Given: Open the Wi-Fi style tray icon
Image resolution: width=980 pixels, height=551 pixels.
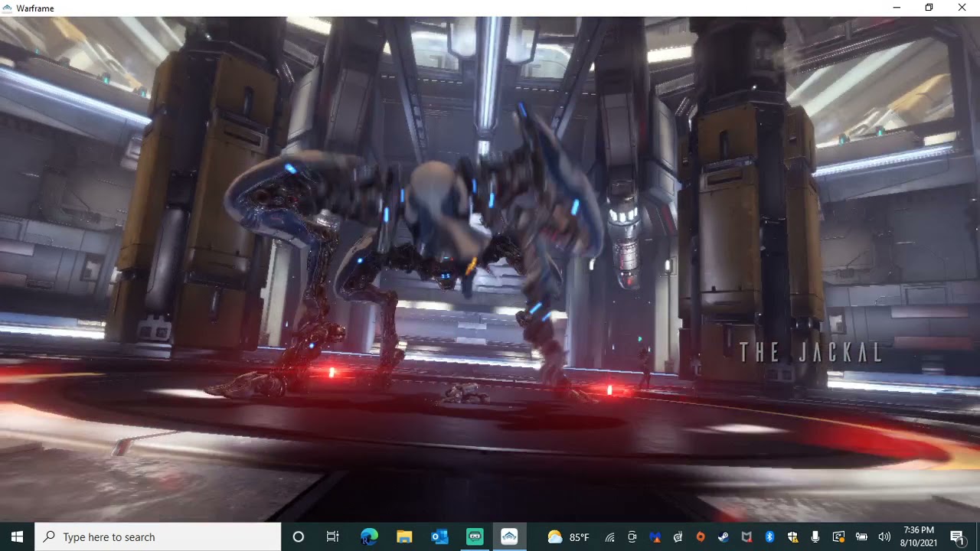Looking at the screenshot, I should tap(609, 537).
